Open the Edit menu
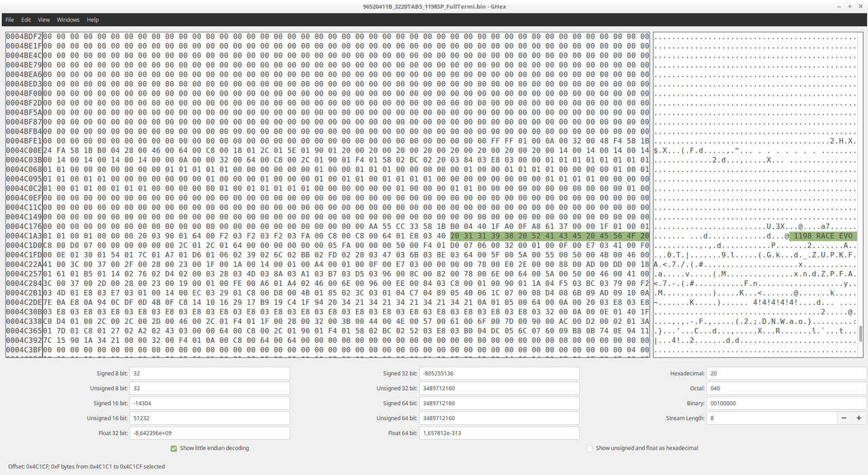The image size is (868, 475). 26,20
